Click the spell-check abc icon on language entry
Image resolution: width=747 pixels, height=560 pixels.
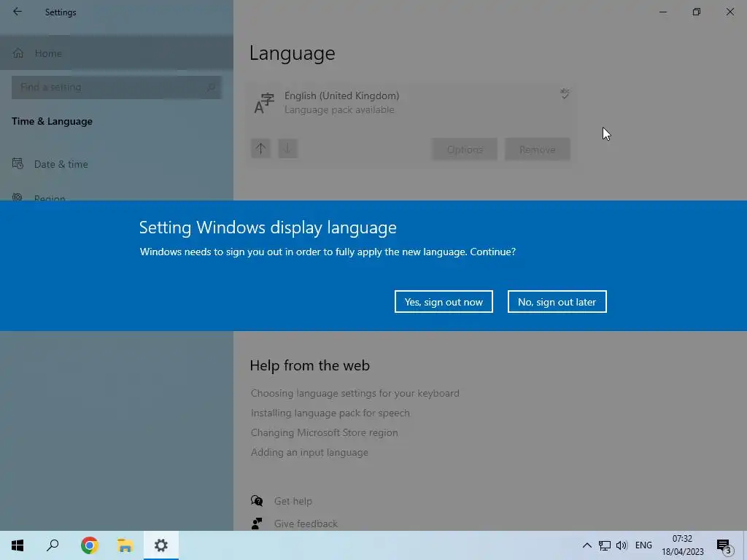click(x=565, y=93)
